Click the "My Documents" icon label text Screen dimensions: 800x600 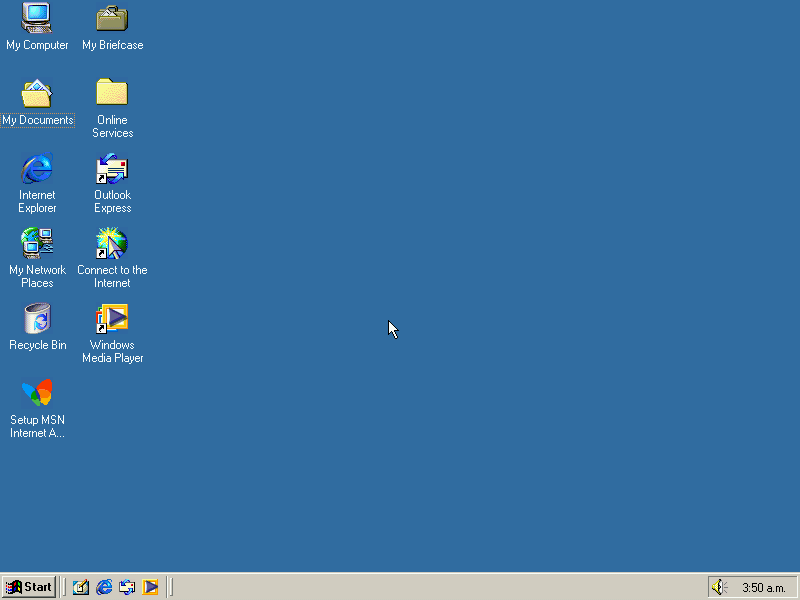tap(38, 120)
